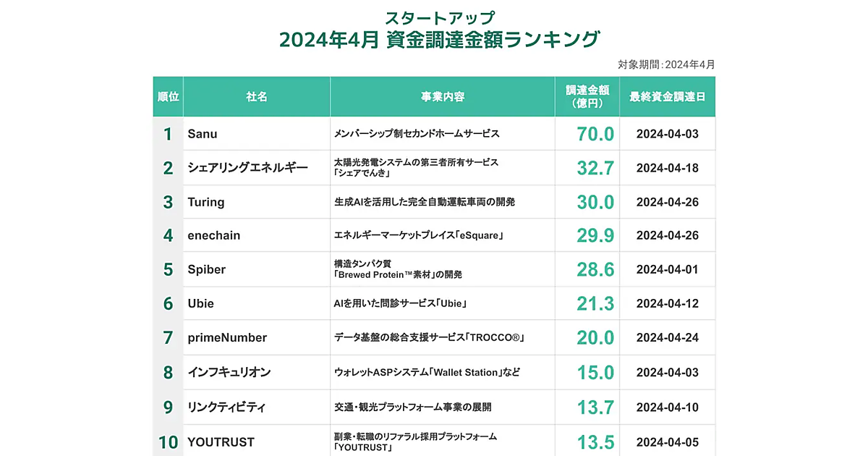The image size is (868, 456).
Task: Click the 順位 column header
Action: 168,97
